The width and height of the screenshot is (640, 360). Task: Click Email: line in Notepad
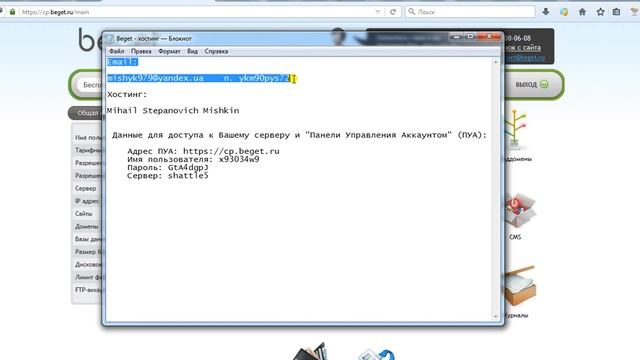(x=122, y=62)
